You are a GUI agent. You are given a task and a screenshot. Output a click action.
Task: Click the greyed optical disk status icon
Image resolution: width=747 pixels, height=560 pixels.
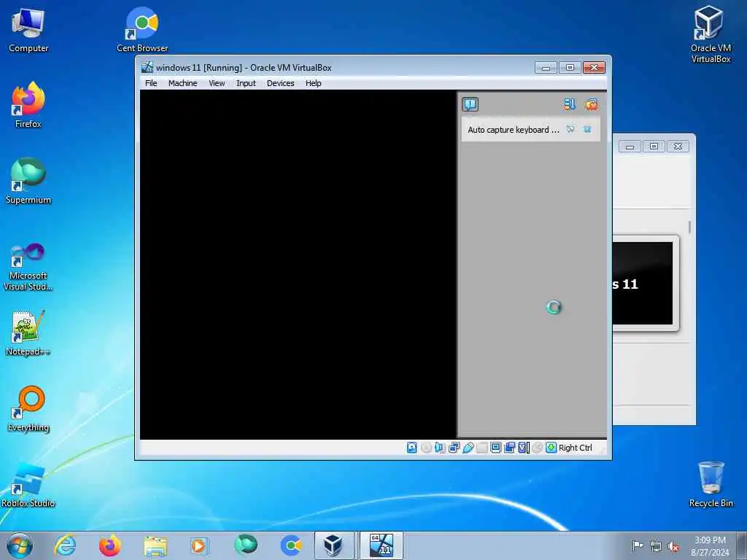click(x=426, y=448)
